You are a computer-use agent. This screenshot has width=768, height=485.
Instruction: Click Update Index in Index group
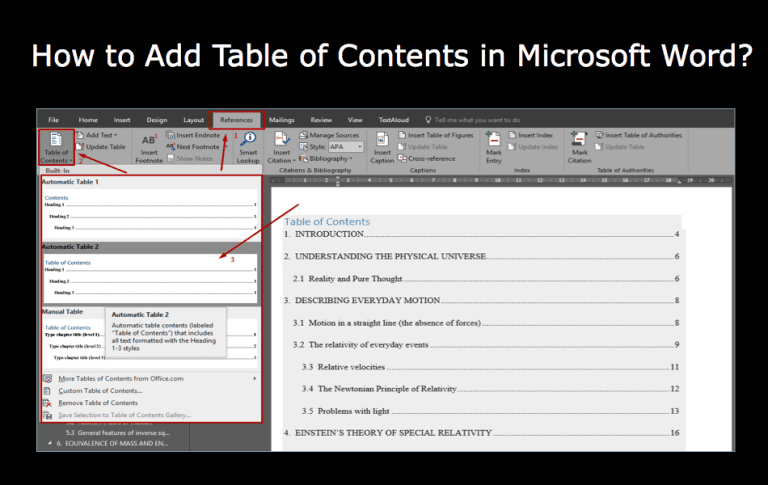[533, 146]
